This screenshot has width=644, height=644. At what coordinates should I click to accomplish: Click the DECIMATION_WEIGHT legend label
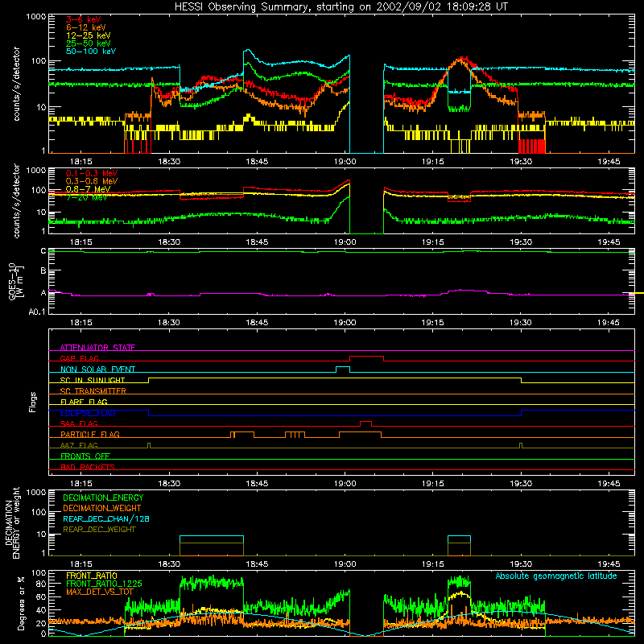tap(102, 508)
